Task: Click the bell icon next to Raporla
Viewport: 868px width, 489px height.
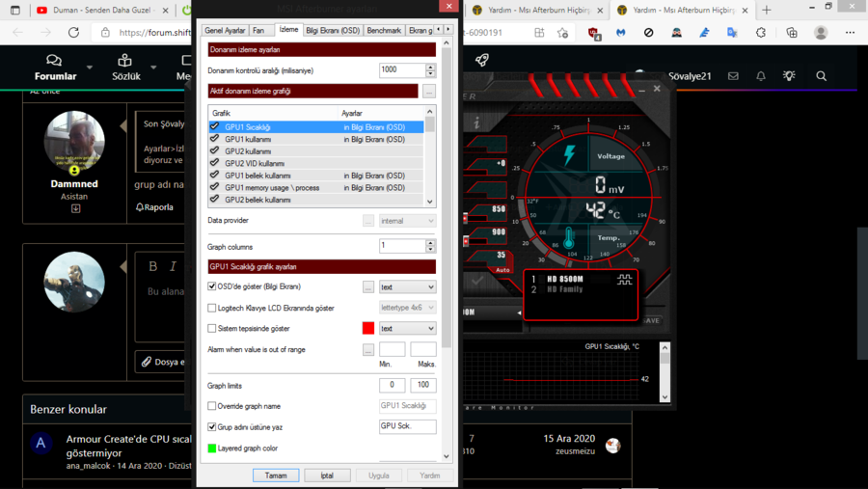Action: [x=140, y=207]
